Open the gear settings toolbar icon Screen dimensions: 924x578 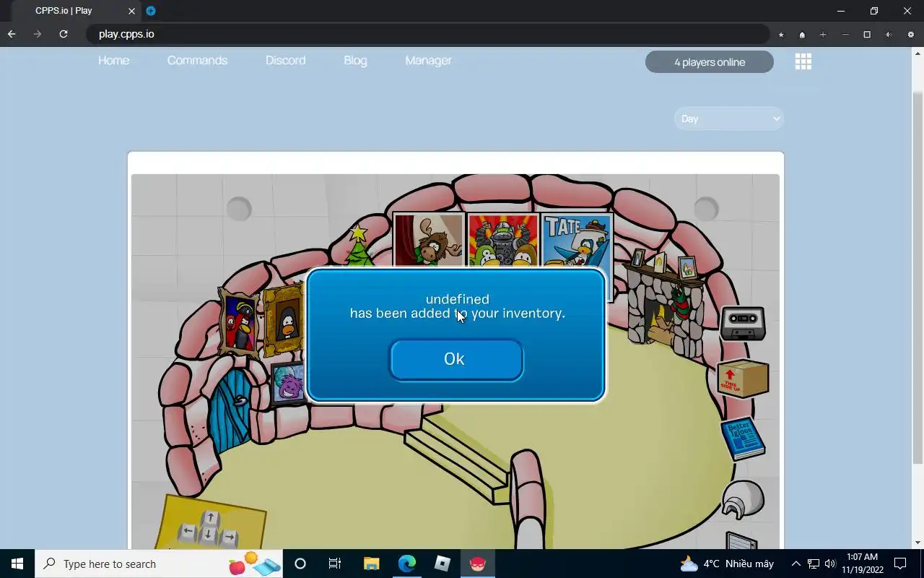(911, 35)
